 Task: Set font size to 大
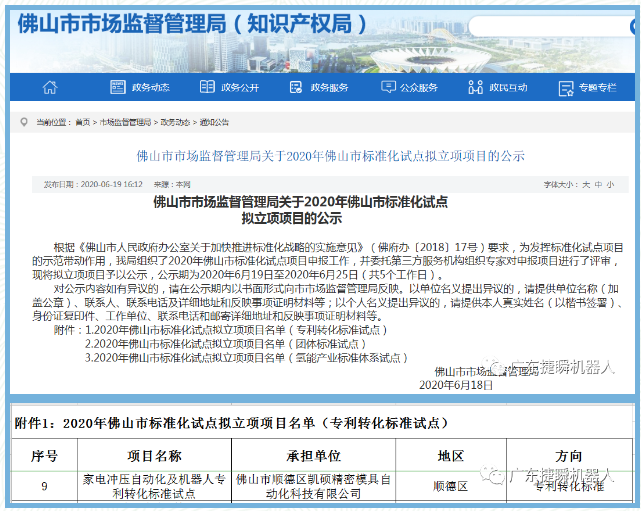coord(586,185)
